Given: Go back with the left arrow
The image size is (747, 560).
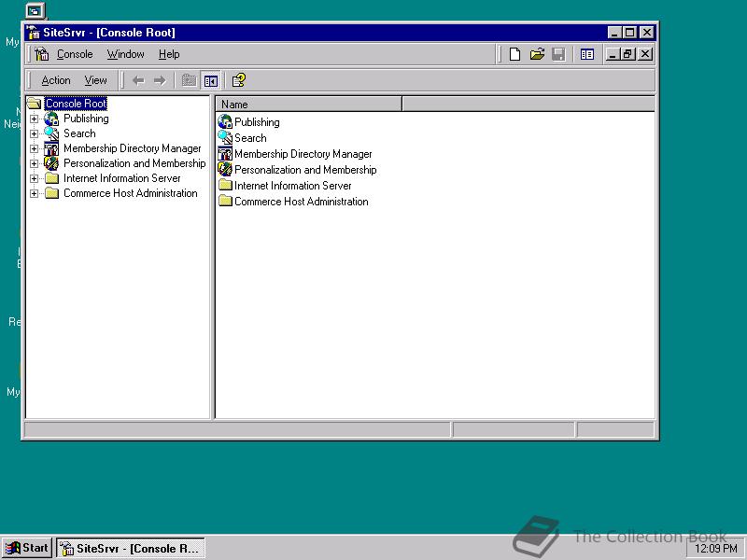Looking at the screenshot, I should point(138,80).
